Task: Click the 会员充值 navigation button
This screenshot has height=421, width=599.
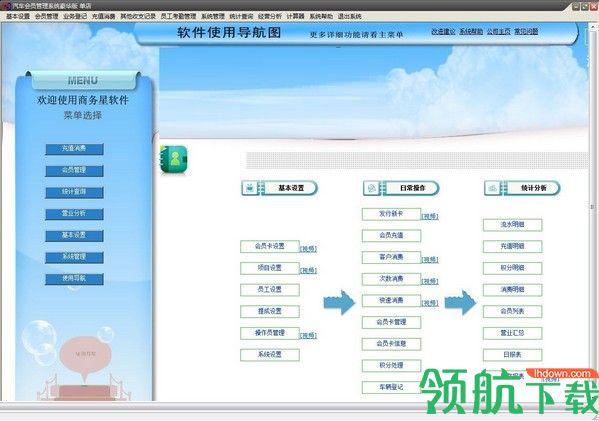Action: tap(391, 236)
